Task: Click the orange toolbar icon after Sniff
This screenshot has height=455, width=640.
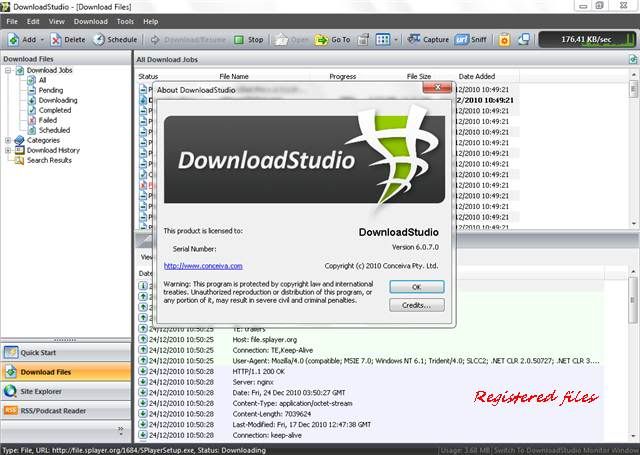Action: pos(504,40)
